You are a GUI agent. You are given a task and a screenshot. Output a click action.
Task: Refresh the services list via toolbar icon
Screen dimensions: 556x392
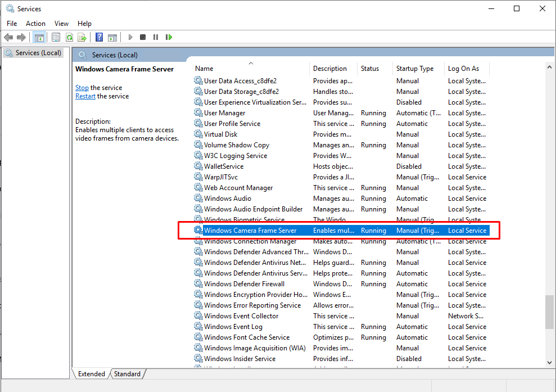point(70,37)
